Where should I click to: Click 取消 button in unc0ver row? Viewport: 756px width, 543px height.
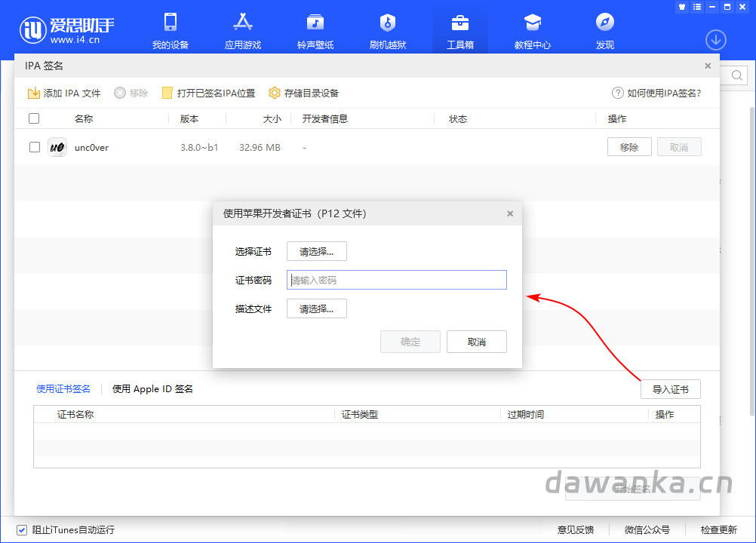[x=679, y=147]
